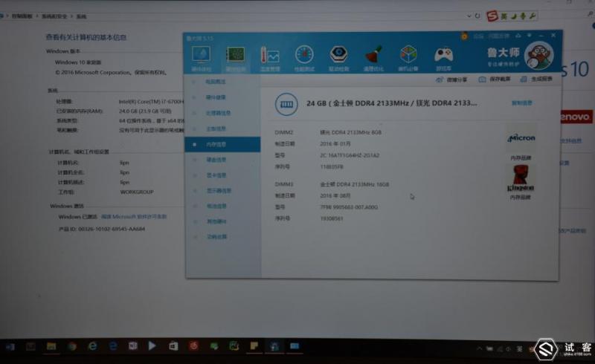
Task: Select 功耗估算 in the sidebar
Action: (x=216, y=236)
